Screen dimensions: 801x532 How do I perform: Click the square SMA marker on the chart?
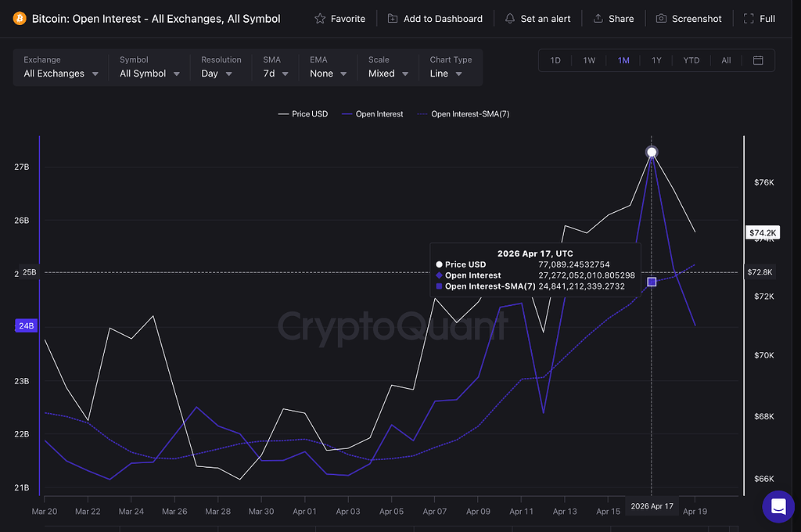(x=652, y=282)
